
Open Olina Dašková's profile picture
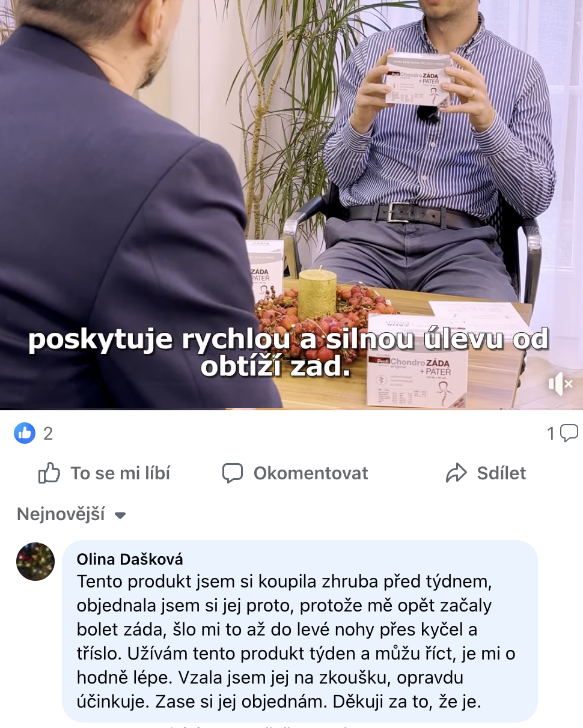pyautogui.click(x=35, y=562)
